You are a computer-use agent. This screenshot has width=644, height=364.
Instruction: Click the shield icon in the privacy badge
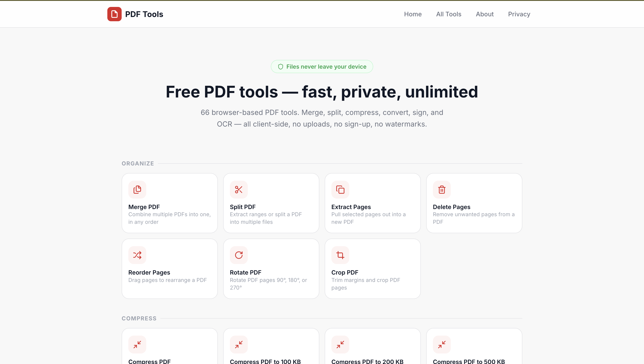click(280, 67)
